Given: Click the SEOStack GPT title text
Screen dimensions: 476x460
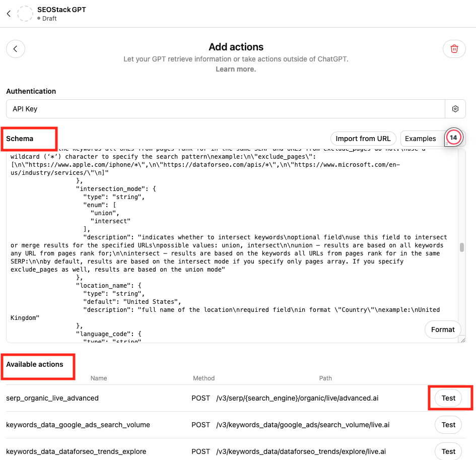Looking at the screenshot, I should 61,10.
